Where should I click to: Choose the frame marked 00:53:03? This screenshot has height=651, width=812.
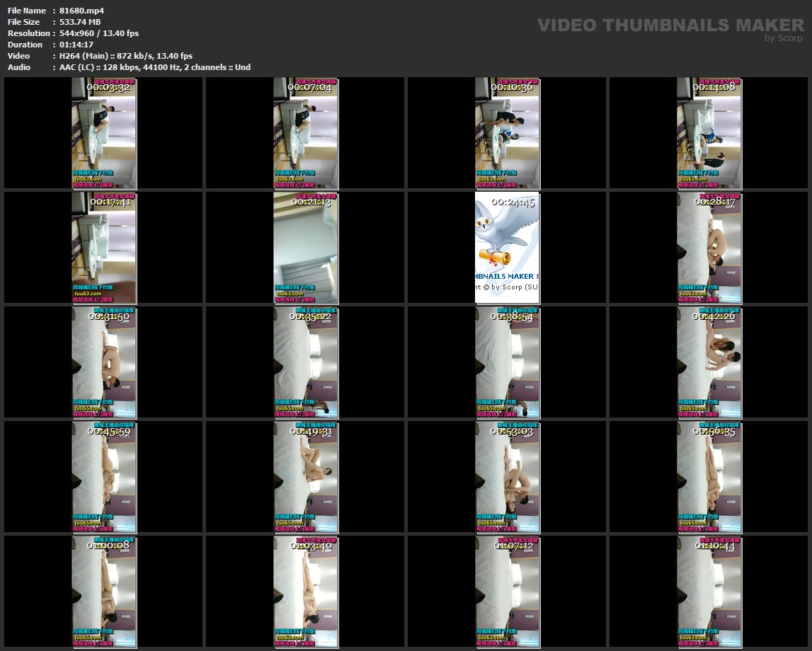pos(507,477)
